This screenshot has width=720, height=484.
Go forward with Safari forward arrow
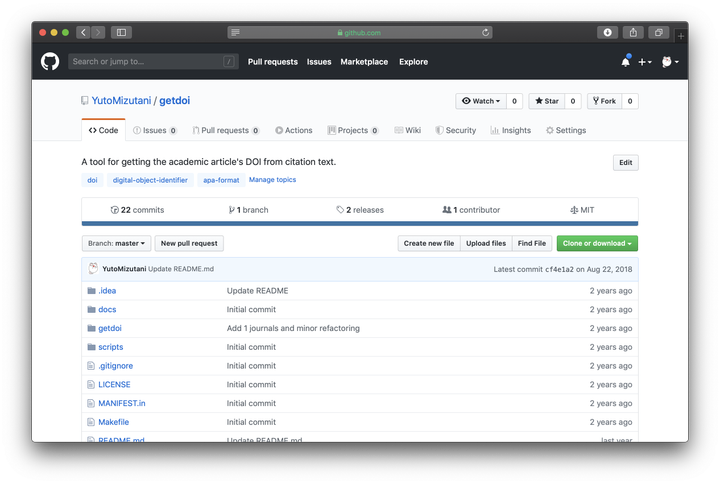tap(98, 32)
